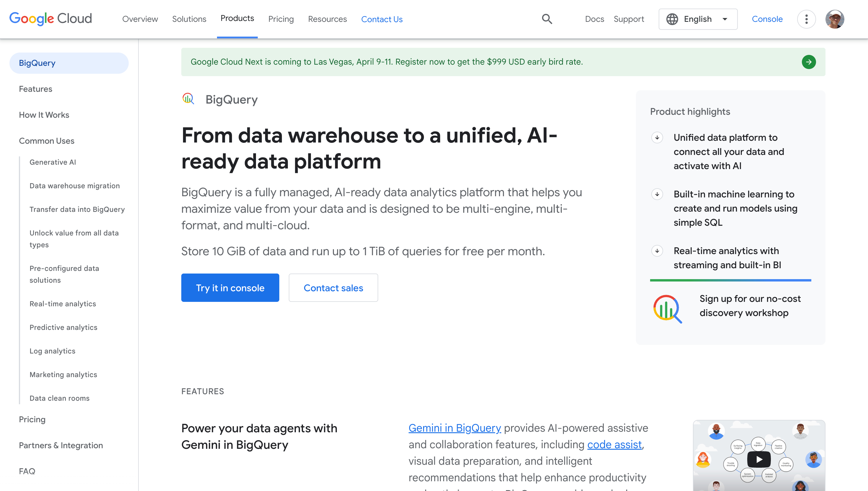The height and width of the screenshot is (491, 868).
Task: Open Real-time analytics sidebar entry
Action: pos(63,304)
